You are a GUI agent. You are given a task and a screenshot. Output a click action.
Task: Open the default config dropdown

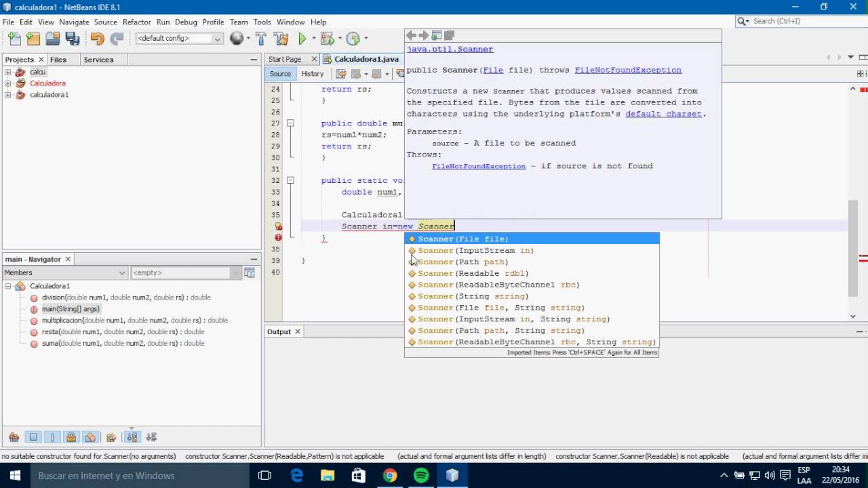click(179, 39)
